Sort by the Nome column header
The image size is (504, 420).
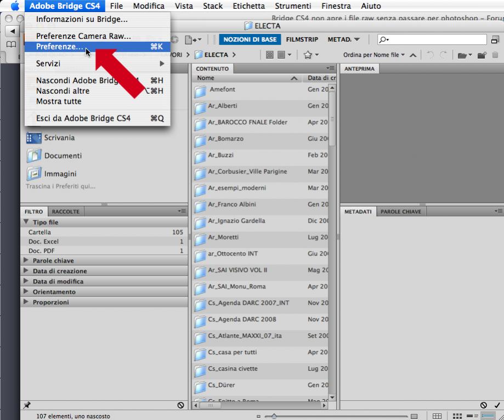coord(247,78)
